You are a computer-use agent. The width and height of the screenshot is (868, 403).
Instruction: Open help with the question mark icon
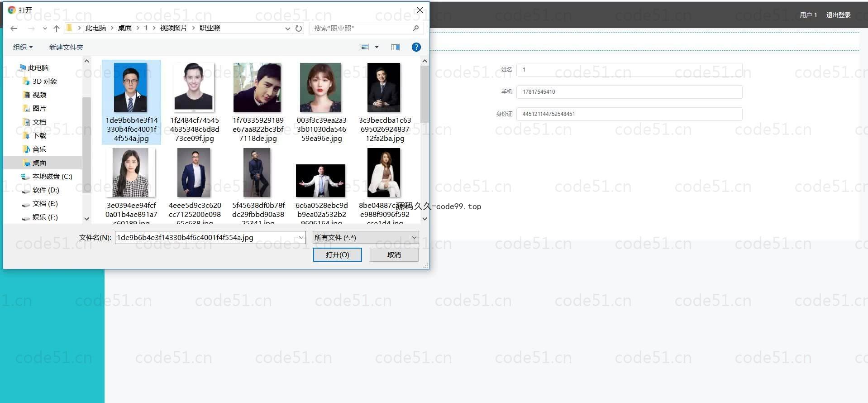click(x=416, y=47)
